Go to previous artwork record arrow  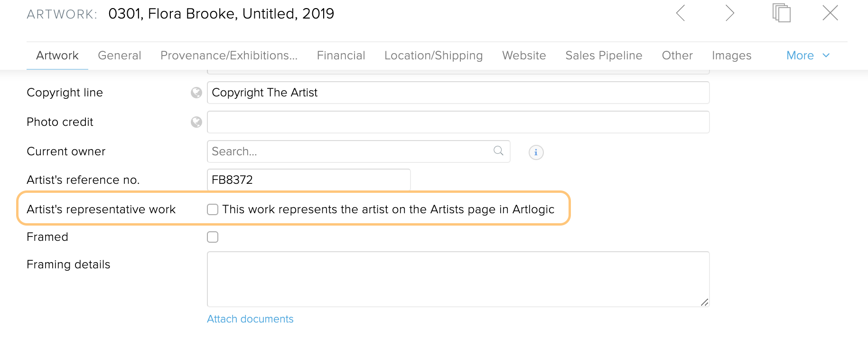(681, 13)
